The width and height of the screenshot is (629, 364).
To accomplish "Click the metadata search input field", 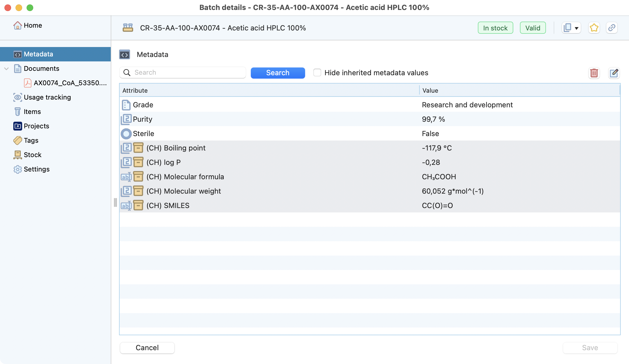I will (188, 72).
